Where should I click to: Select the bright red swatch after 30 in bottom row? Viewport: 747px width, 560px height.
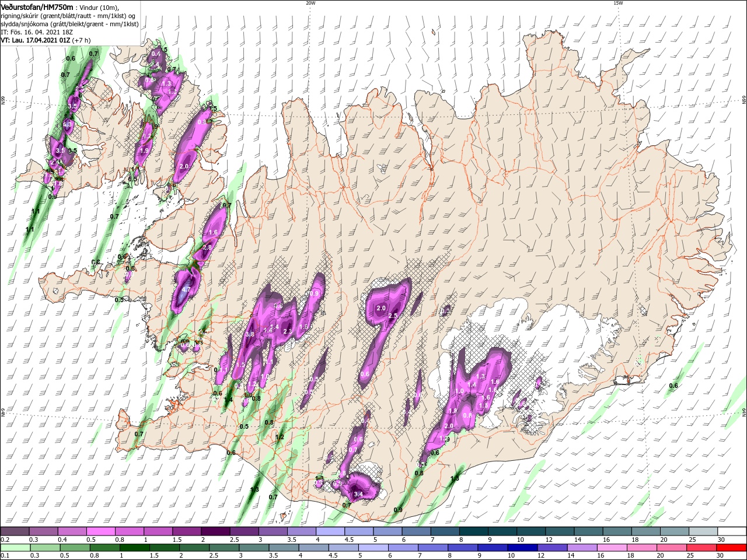732,548
